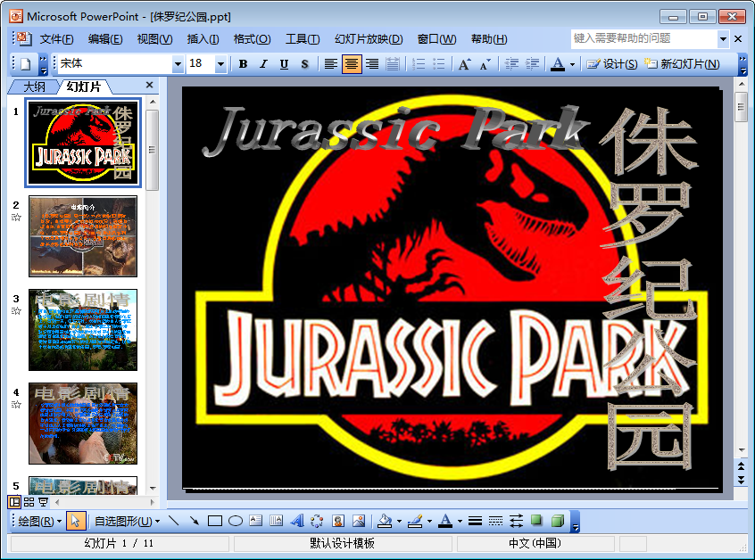Viewport: 755px width, 560px height.
Task: Apply fill color bucket
Action: tap(385, 521)
